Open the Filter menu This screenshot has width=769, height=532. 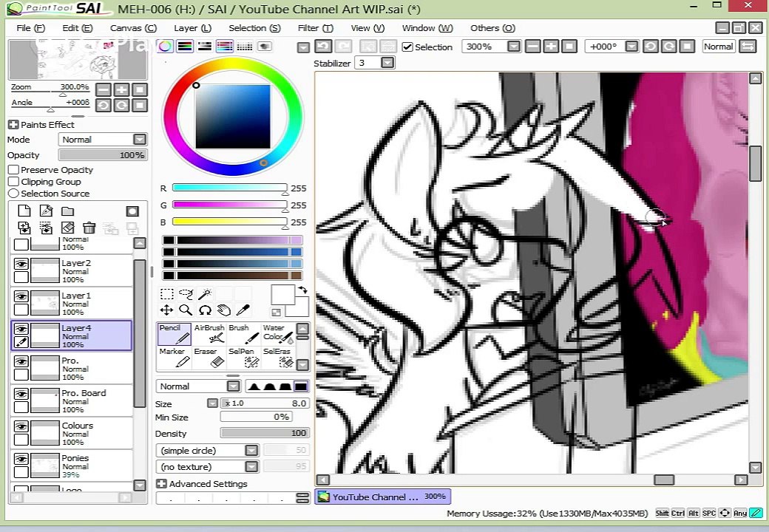click(x=315, y=28)
